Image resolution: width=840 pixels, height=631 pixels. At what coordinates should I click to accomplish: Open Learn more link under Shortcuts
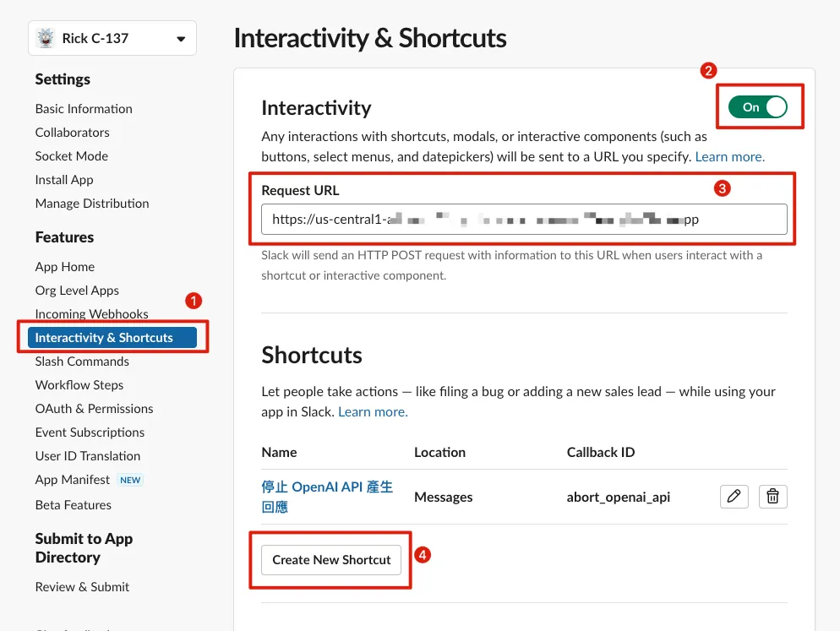(373, 412)
